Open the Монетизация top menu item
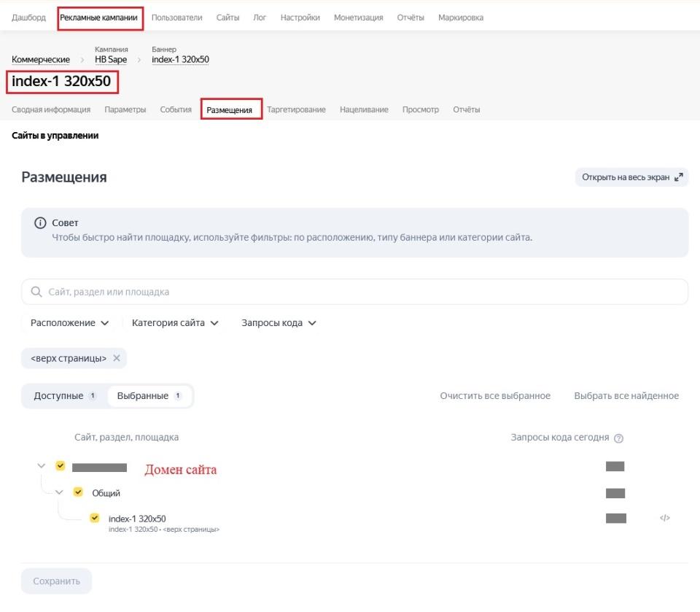Image resolution: width=700 pixels, height=612 pixels. tap(359, 18)
